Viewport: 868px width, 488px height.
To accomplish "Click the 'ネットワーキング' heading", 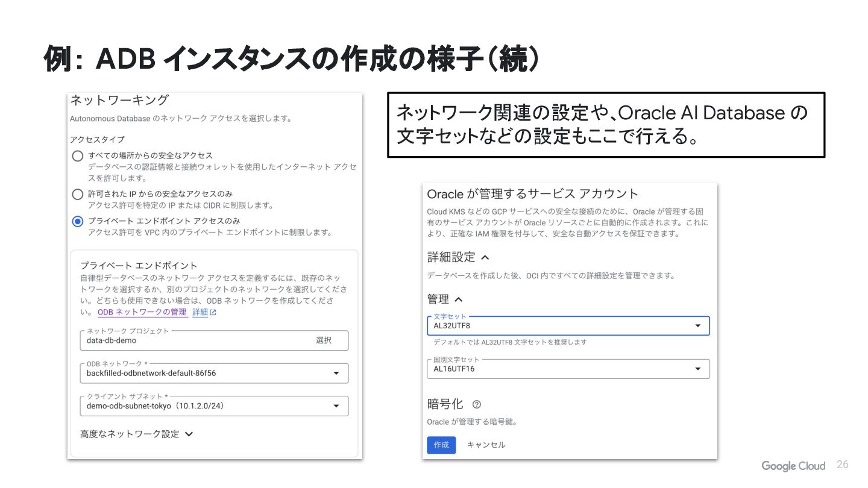I will point(119,100).
